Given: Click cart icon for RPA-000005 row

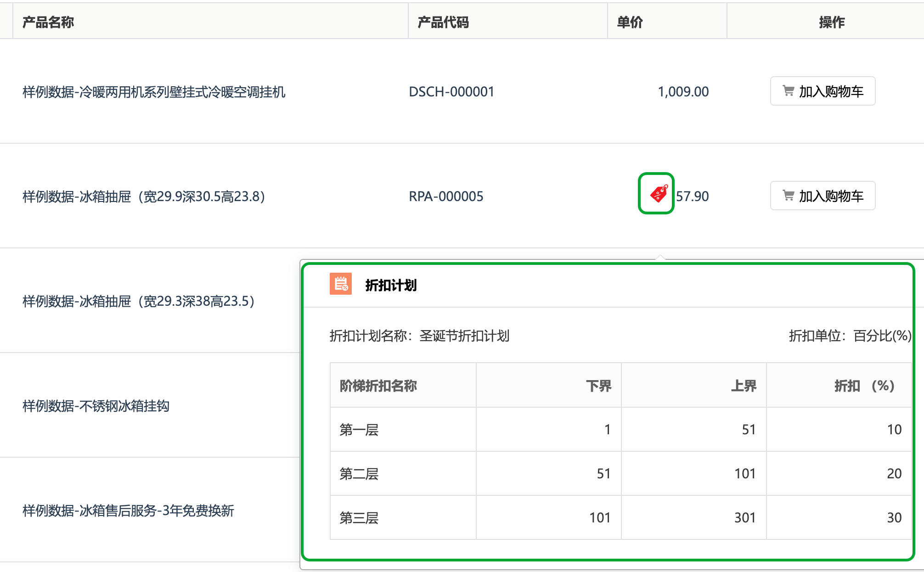Looking at the screenshot, I should (788, 196).
